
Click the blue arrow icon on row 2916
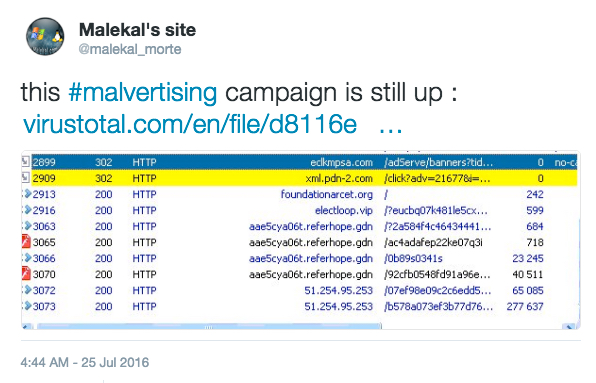coord(27,210)
